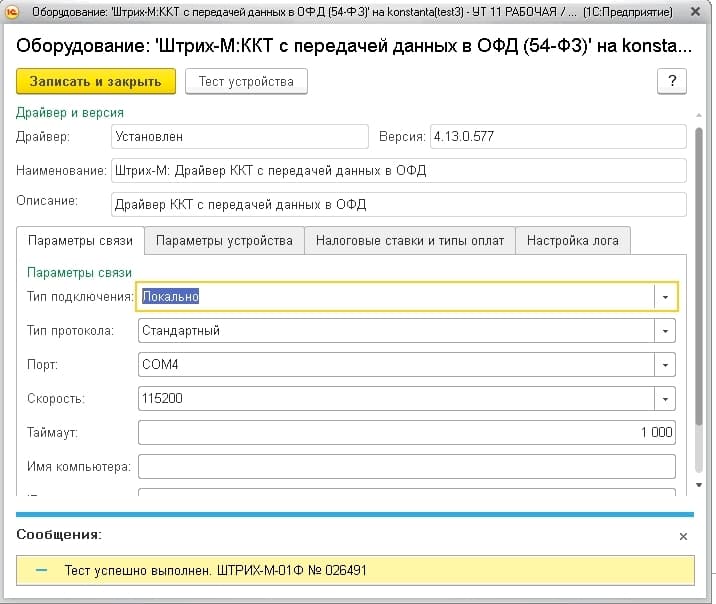Close the equipment settings window
The width and height of the screenshot is (716, 604).
click(695, 11)
